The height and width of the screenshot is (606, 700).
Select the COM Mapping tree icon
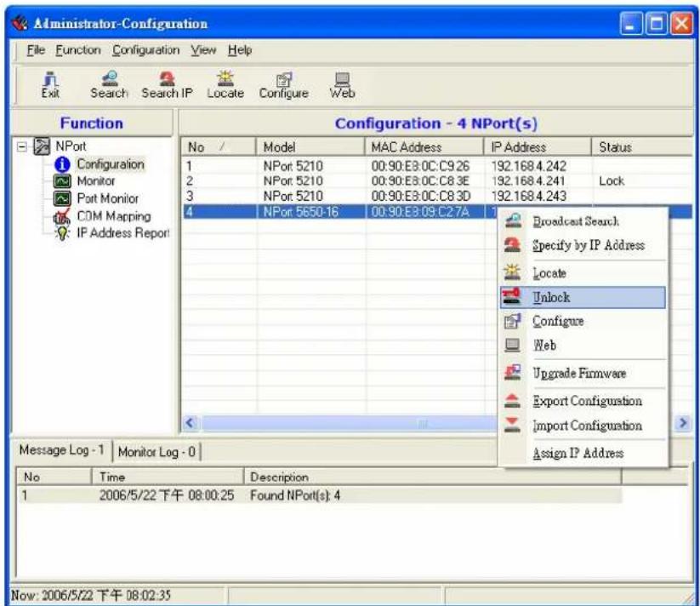[62, 216]
